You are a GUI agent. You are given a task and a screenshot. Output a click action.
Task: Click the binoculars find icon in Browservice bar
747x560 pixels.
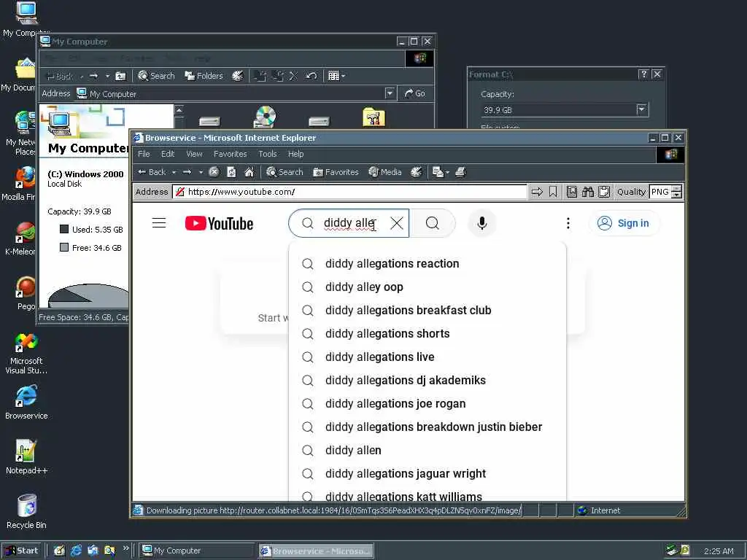click(588, 192)
